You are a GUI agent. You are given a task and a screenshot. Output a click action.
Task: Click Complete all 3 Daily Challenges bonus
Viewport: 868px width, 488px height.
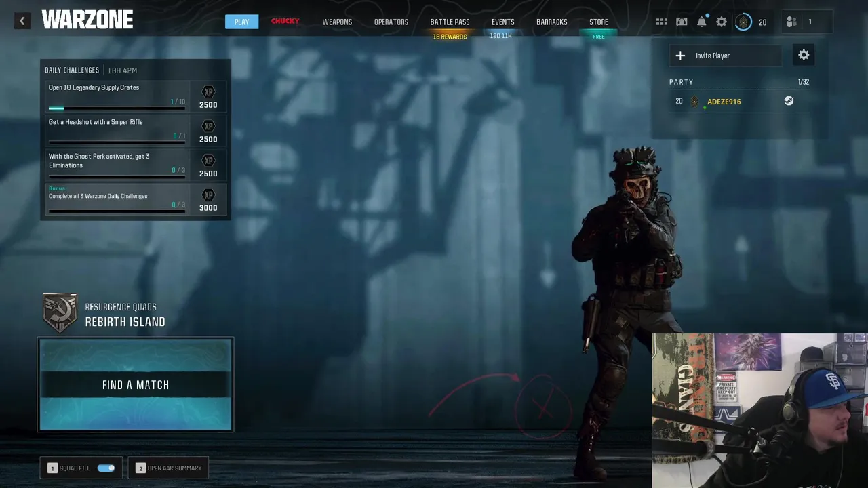(136, 199)
